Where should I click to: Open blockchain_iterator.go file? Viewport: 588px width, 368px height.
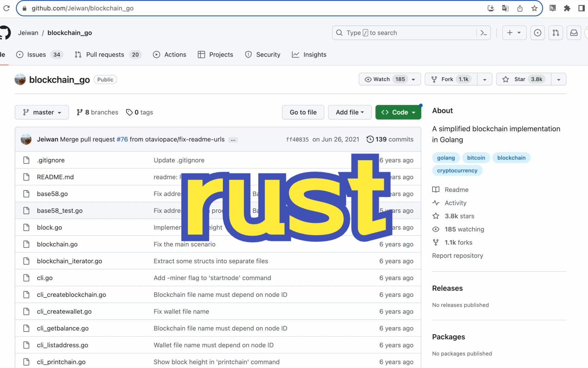point(69,261)
